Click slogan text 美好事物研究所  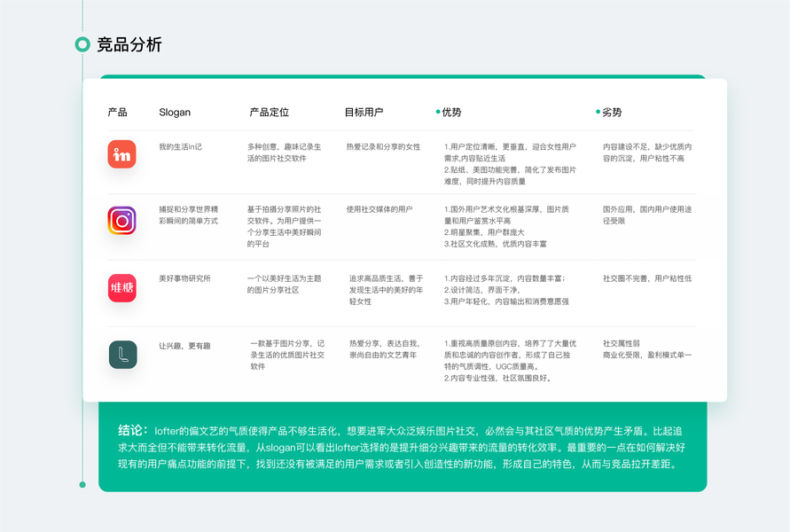click(x=185, y=278)
